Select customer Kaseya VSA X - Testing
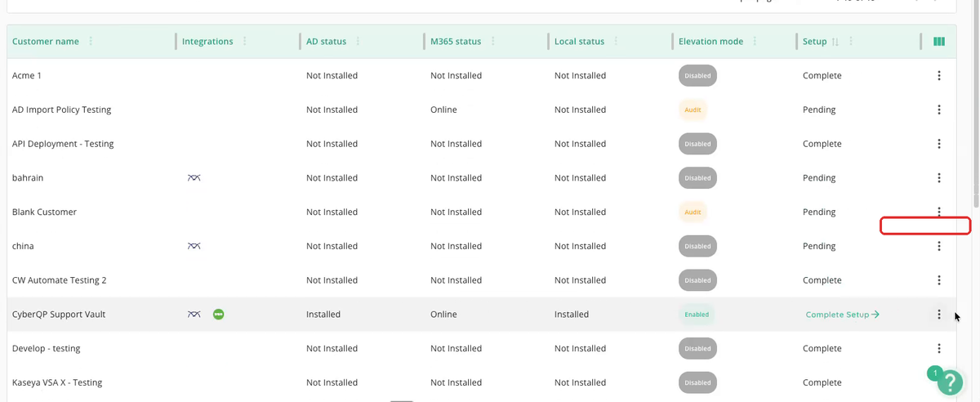The height and width of the screenshot is (402, 980). [x=57, y=382]
